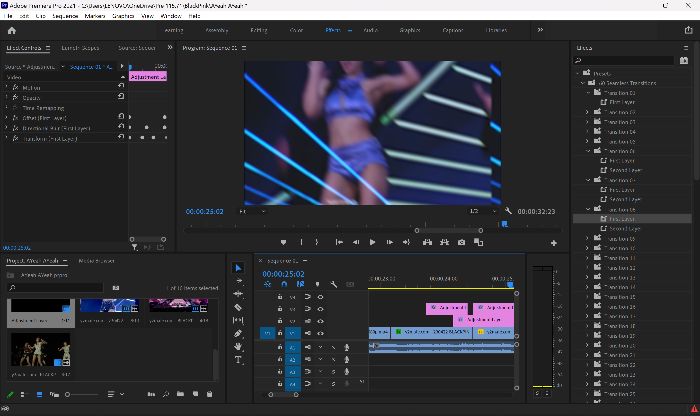Screen dimensions: 700x416
Task: Step forward one frame in Program monitor
Action: [390, 242]
